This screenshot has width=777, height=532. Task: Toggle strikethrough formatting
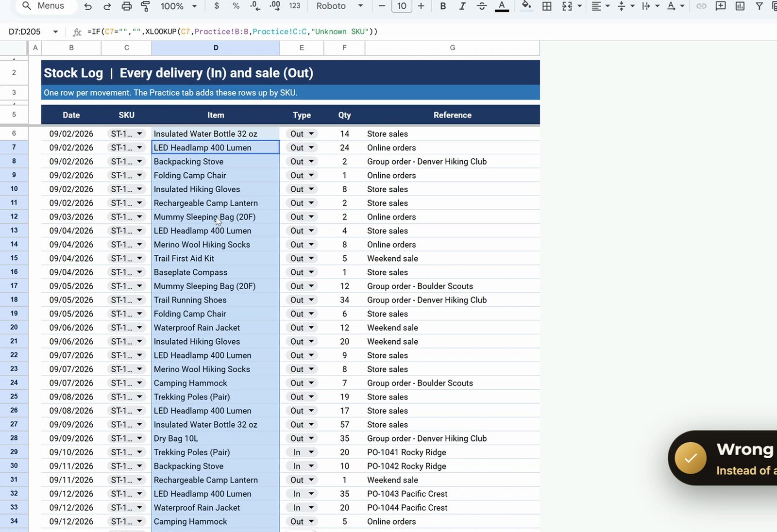tap(482, 6)
